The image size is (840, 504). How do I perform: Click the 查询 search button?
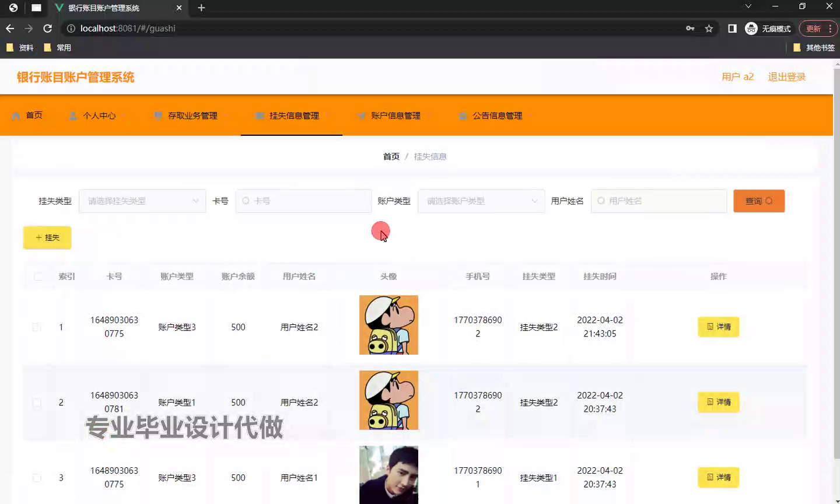pos(759,201)
